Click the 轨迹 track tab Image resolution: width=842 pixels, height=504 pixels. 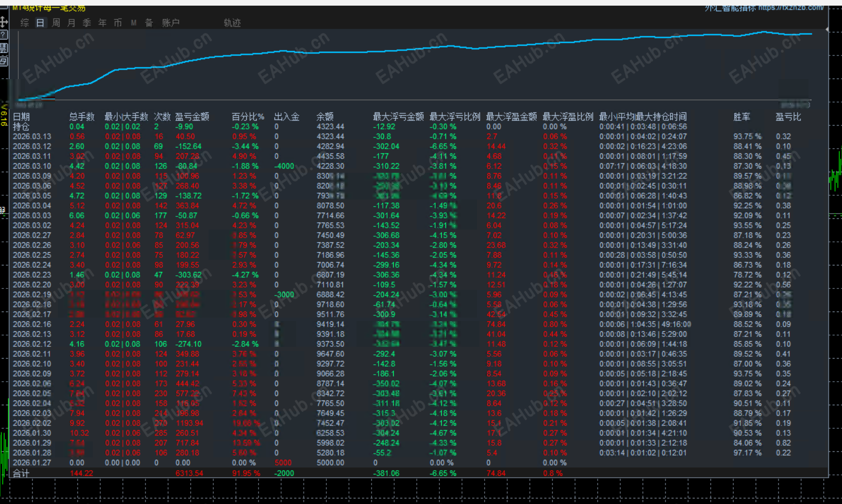pyautogui.click(x=232, y=23)
